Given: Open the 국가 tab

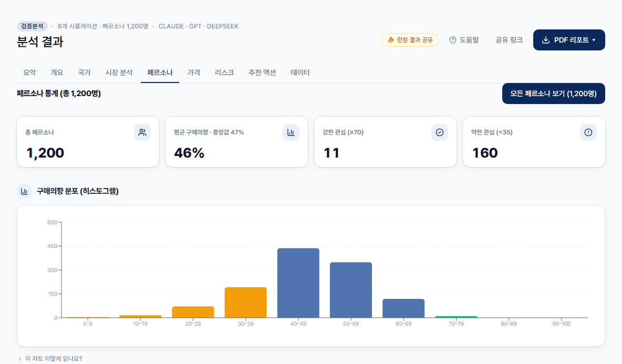Looking at the screenshot, I should [x=84, y=72].
